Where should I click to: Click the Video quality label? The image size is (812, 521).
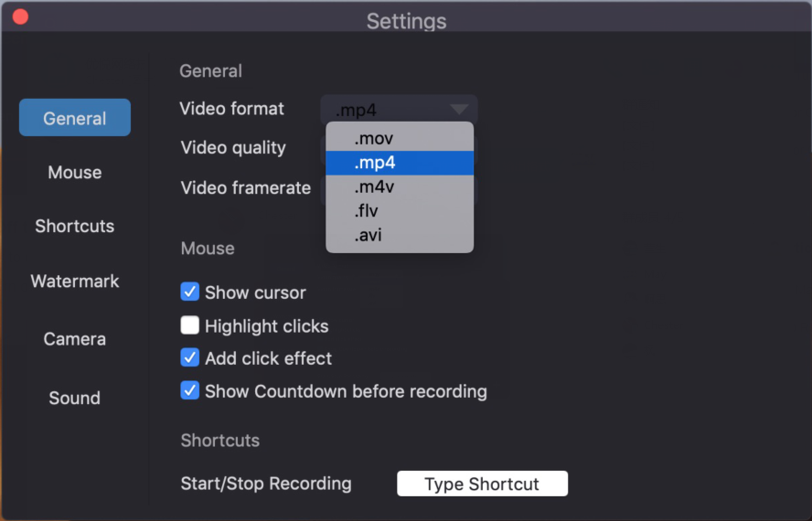click(x=233, y=148)
